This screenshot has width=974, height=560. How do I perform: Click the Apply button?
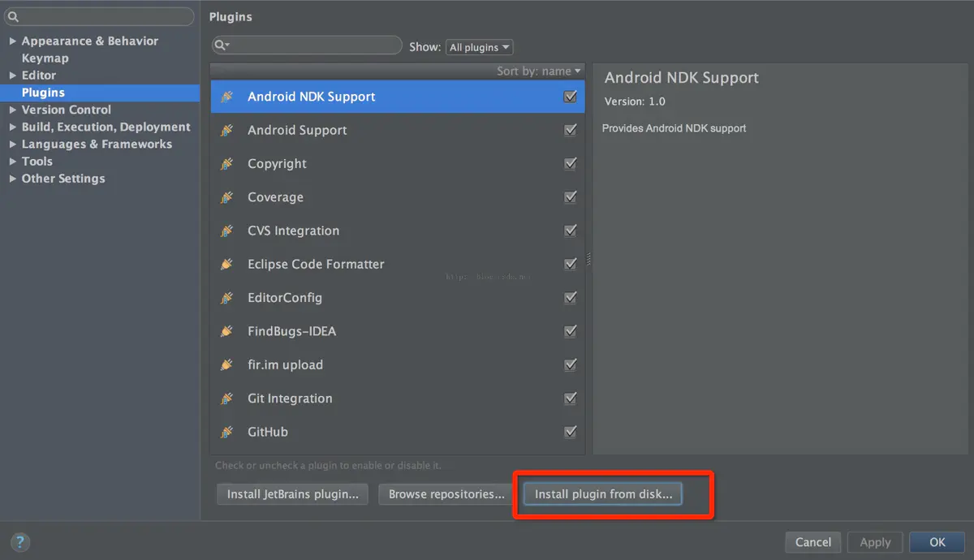(875, 542)
